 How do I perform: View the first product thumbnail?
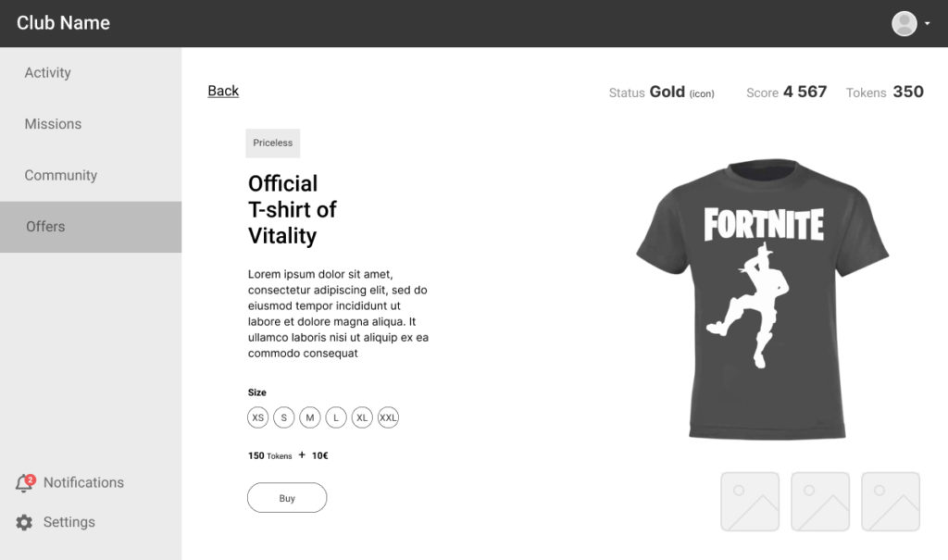(x=750, y=502)
